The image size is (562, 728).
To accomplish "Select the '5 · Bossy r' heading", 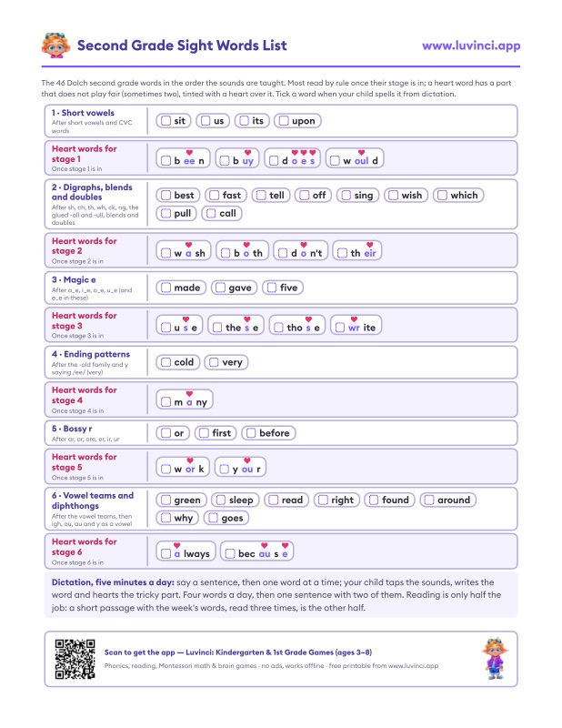I will [x=72, y=429].
